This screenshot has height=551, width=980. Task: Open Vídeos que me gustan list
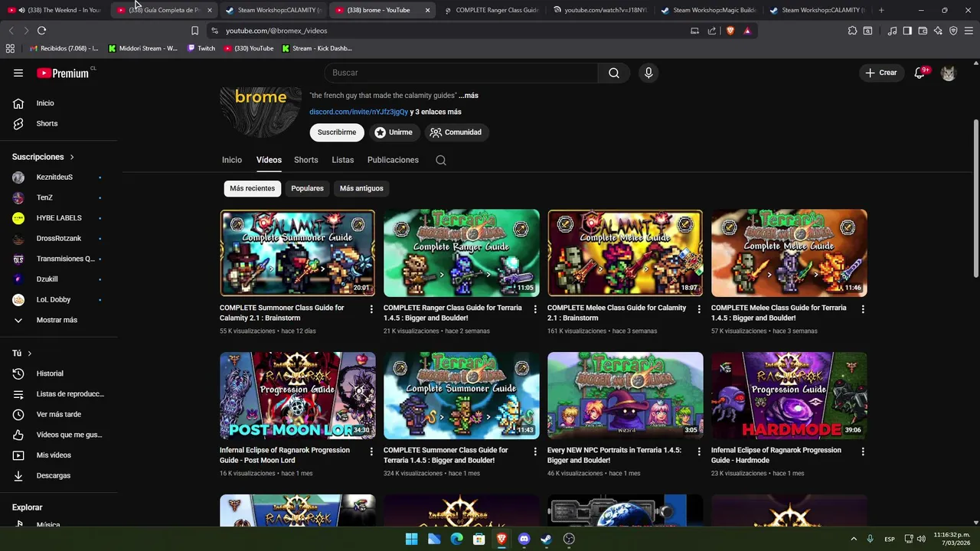coord(58,435)
